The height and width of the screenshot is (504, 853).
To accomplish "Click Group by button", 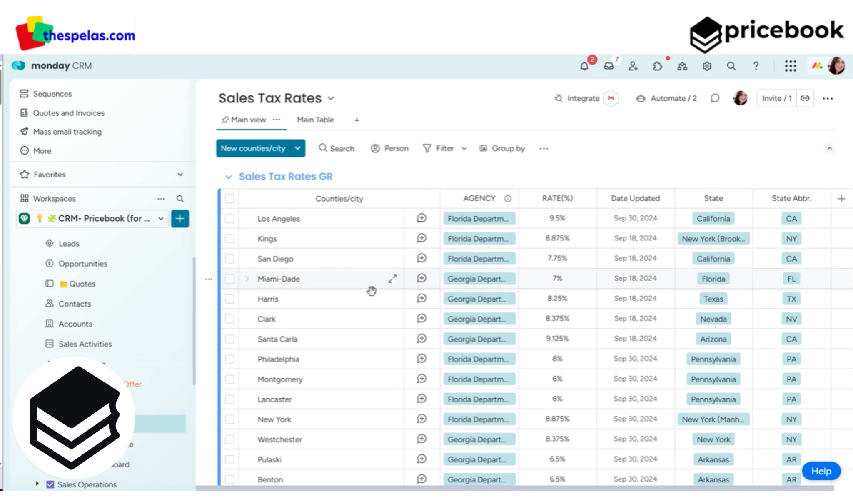I will pyautogui.click(x=502, y=149).
